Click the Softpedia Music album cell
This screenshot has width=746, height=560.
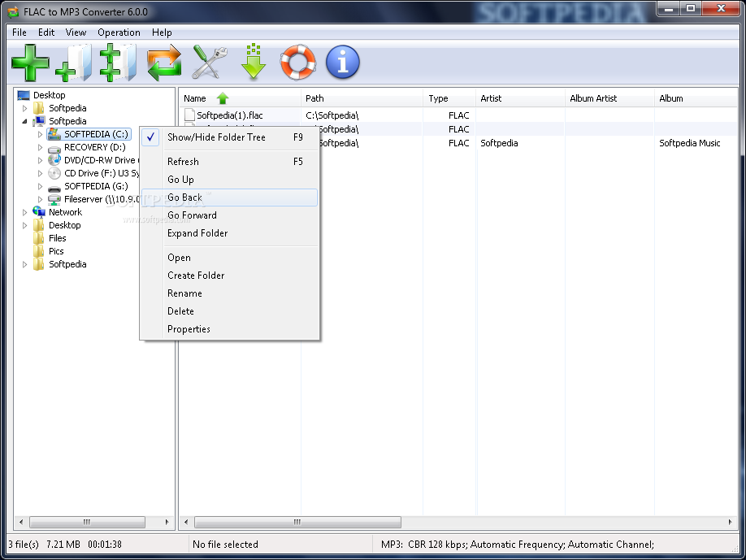pyautogui.click(x=689, y=143)
